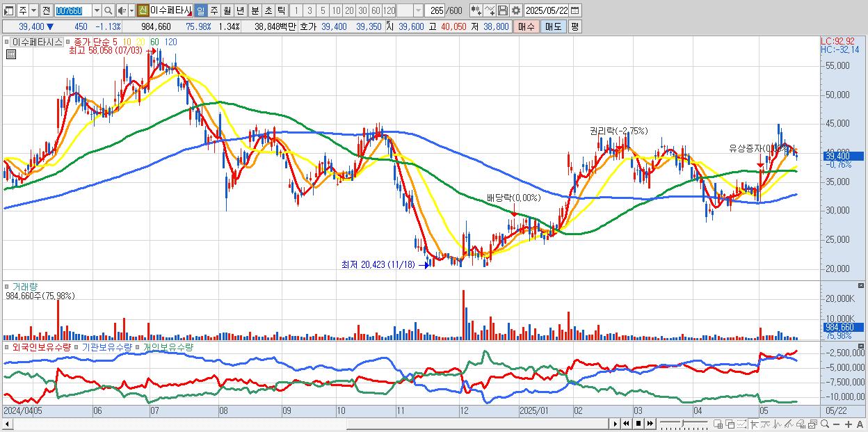The width and height of the screenshot is (868, 432).
Task: Select the crosshair cursor tool icon
Action: click(754, 424)
